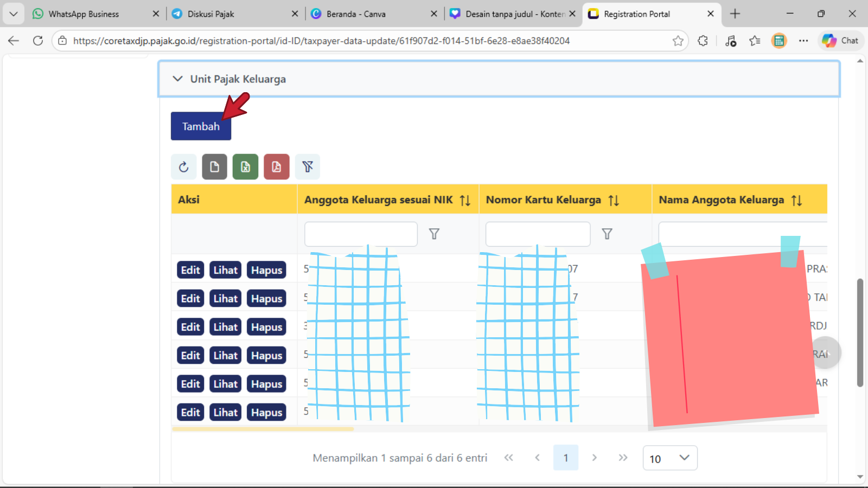Export table to Excel with green icon

pos(245,167)
